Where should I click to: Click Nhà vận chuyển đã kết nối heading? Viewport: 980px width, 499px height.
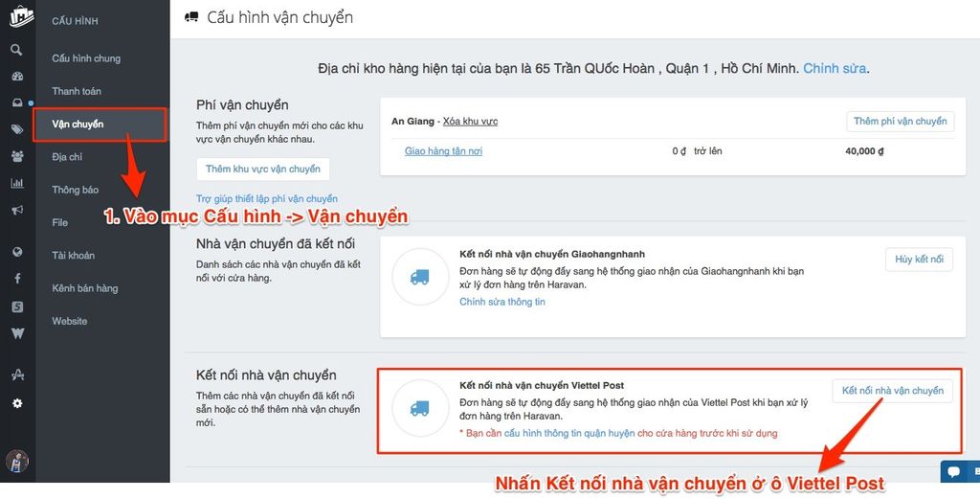point(276,243)
